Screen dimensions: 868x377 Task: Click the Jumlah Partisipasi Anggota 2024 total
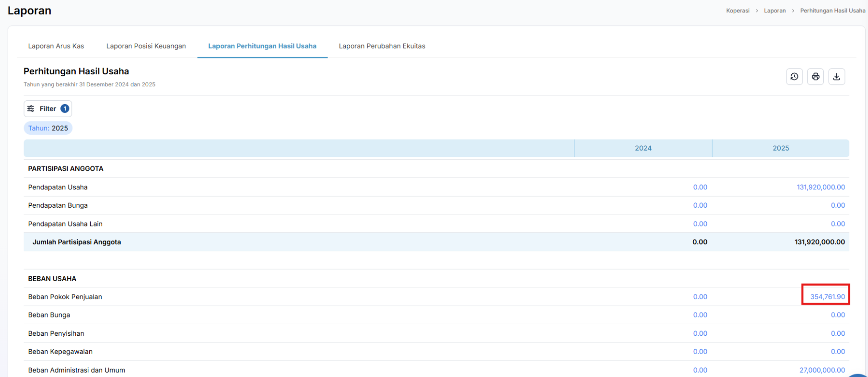click(700, 242)
